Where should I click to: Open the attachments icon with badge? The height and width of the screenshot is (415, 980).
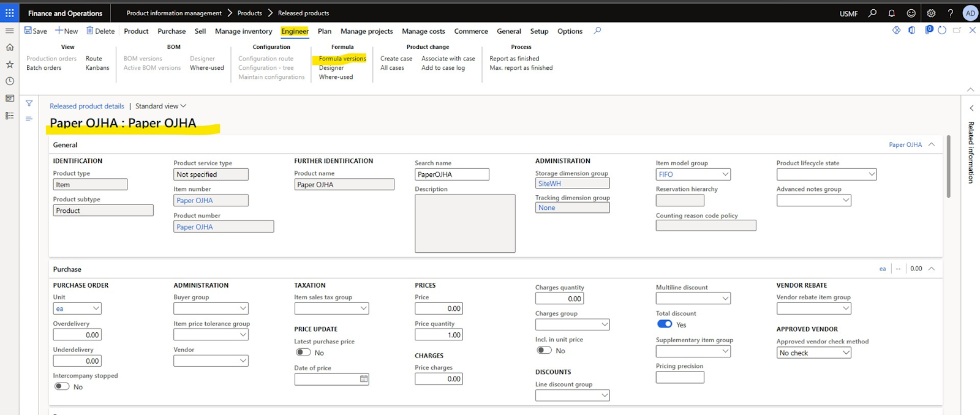(928, 30)
